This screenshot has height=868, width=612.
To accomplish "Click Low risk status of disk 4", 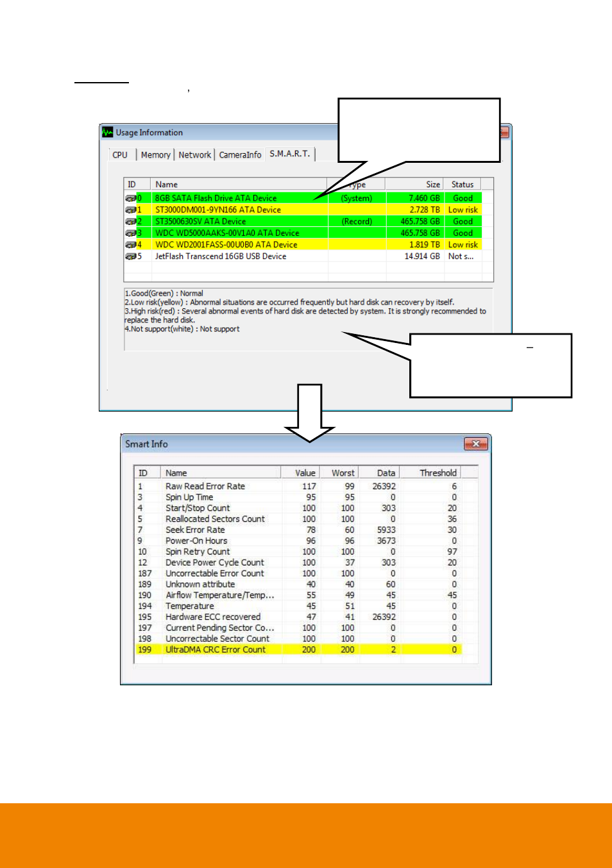I will [463, 244].
